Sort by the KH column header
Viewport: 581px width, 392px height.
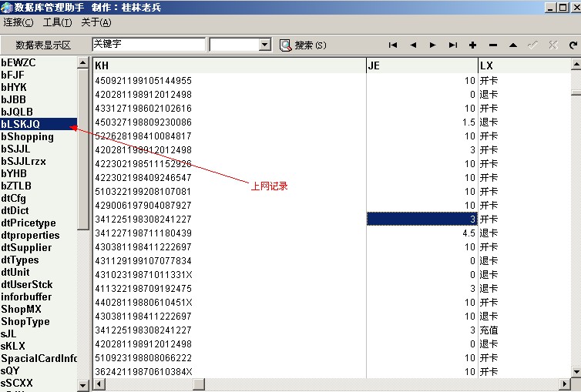[230, 65]
